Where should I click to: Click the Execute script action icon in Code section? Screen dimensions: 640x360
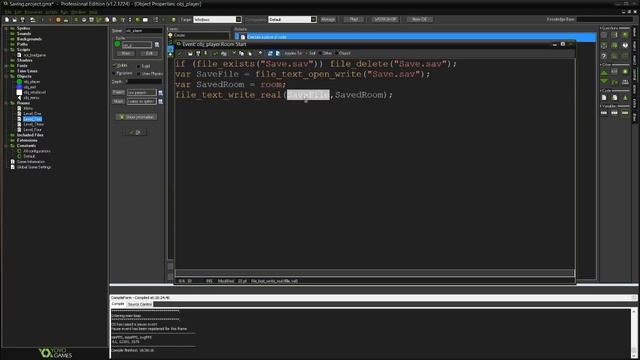click(615, 98)
